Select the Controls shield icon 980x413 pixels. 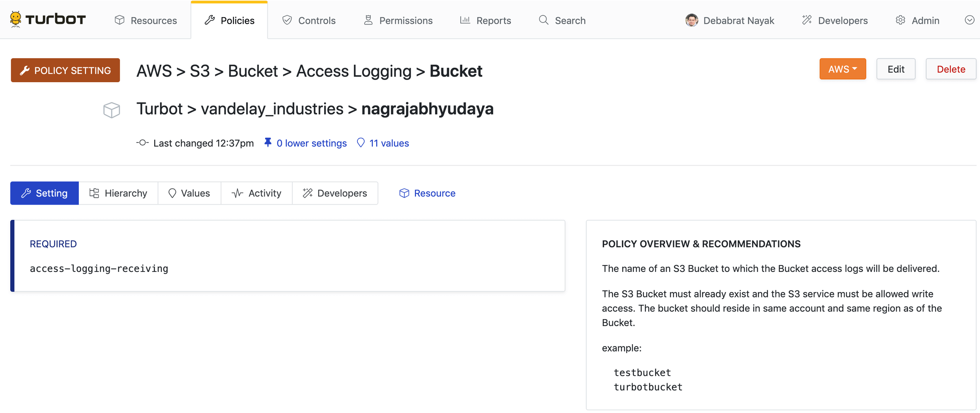pos(287,20)
